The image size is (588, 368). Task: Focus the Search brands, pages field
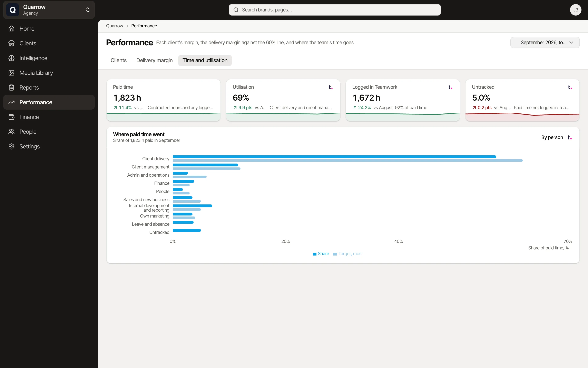335,10
